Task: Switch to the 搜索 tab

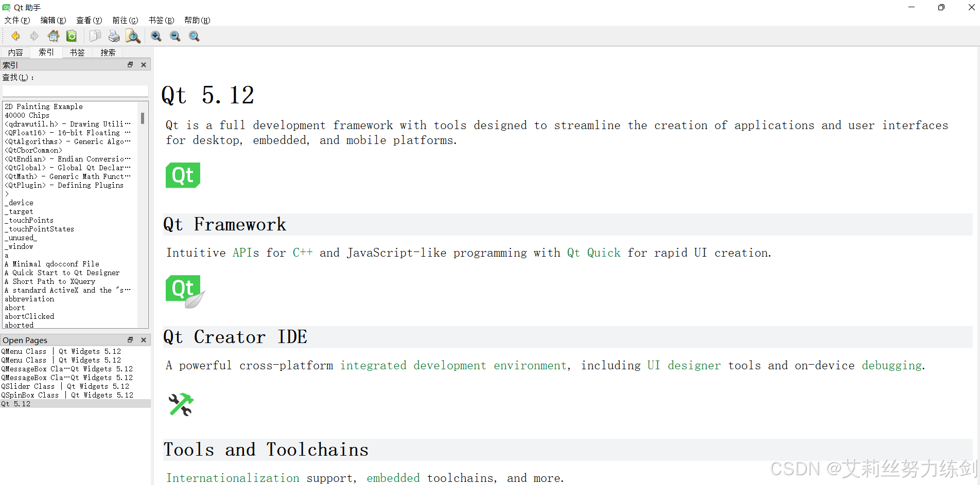Action: click(x=108, y=52)
